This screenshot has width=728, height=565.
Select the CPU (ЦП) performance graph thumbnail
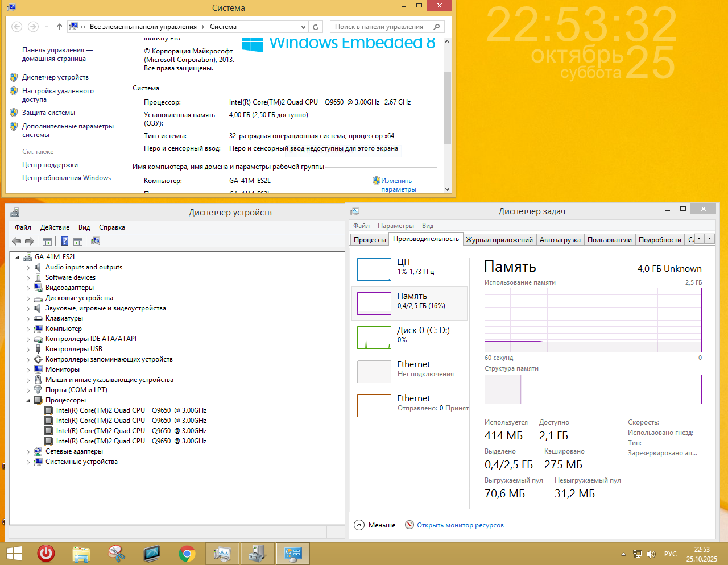pos(374,269)
